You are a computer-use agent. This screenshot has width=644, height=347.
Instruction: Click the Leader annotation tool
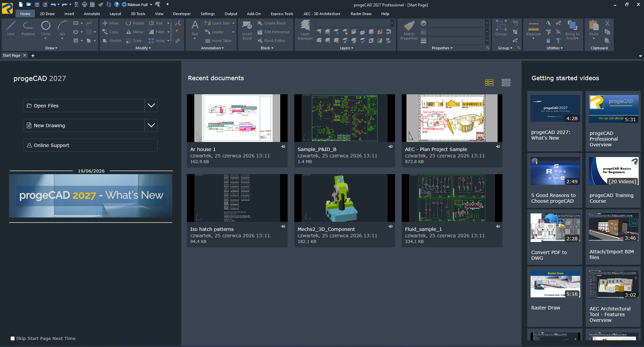[214, 32]
